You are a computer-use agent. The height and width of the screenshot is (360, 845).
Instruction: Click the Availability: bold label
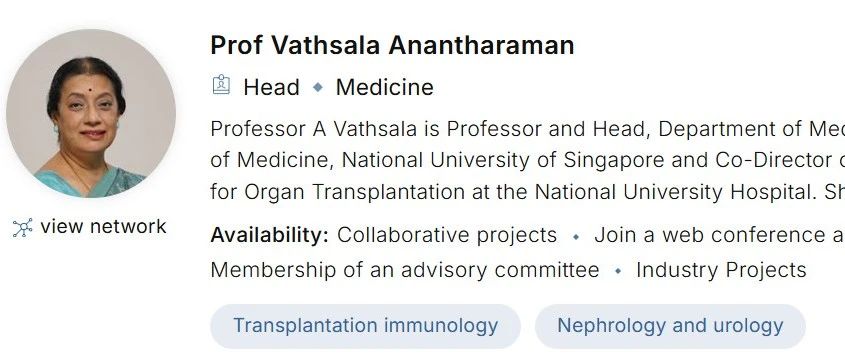269,235
